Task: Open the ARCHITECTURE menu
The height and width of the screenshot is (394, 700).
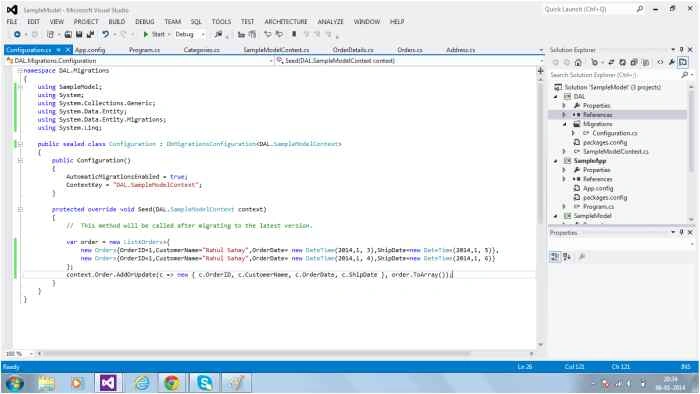Action: (x=286, y=21)
